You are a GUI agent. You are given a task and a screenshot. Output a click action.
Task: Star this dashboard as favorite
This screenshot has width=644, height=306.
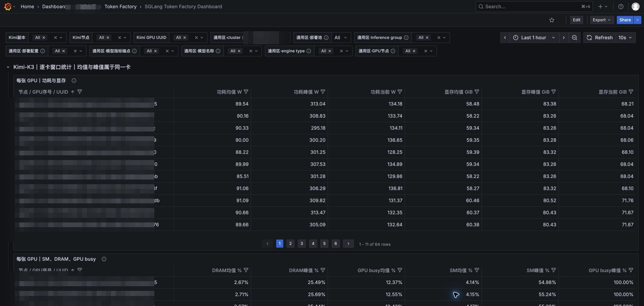tap(552, 20)
